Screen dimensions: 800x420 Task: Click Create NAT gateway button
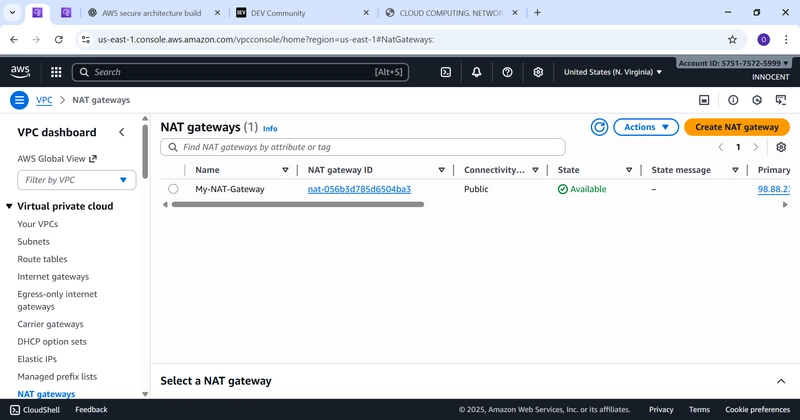point(737,127)
